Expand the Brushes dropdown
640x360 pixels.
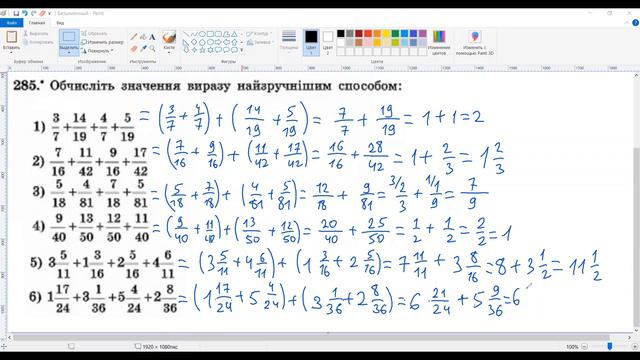coord(169,52)
